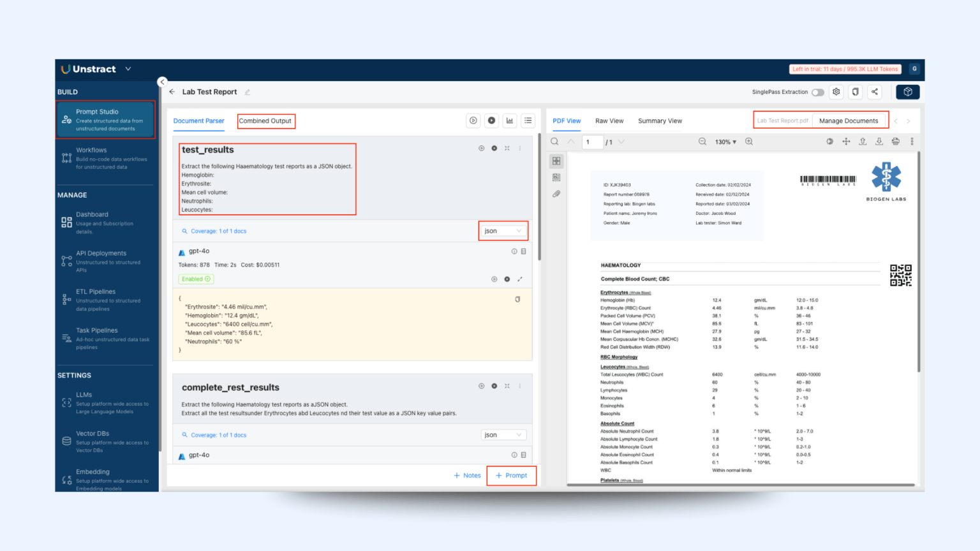Click the page number input field
The width and height of the screenshot is (980, 551).
tap(591, 142)
